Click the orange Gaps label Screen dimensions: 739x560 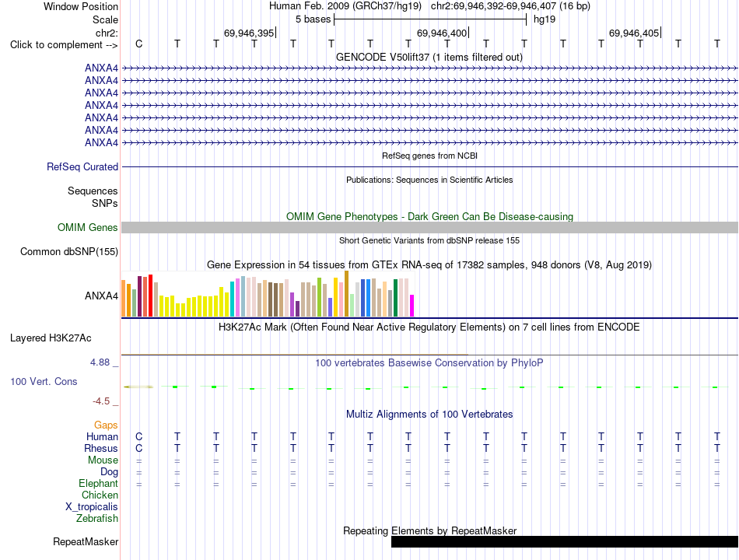pyautogui.click(x=106, y=425)
